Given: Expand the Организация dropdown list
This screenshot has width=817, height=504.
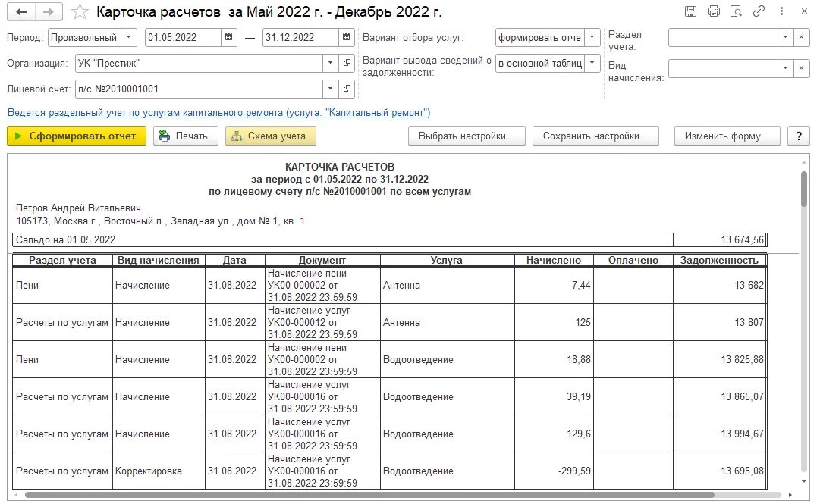Looking at the screenshot, I should tap(330, 63).
